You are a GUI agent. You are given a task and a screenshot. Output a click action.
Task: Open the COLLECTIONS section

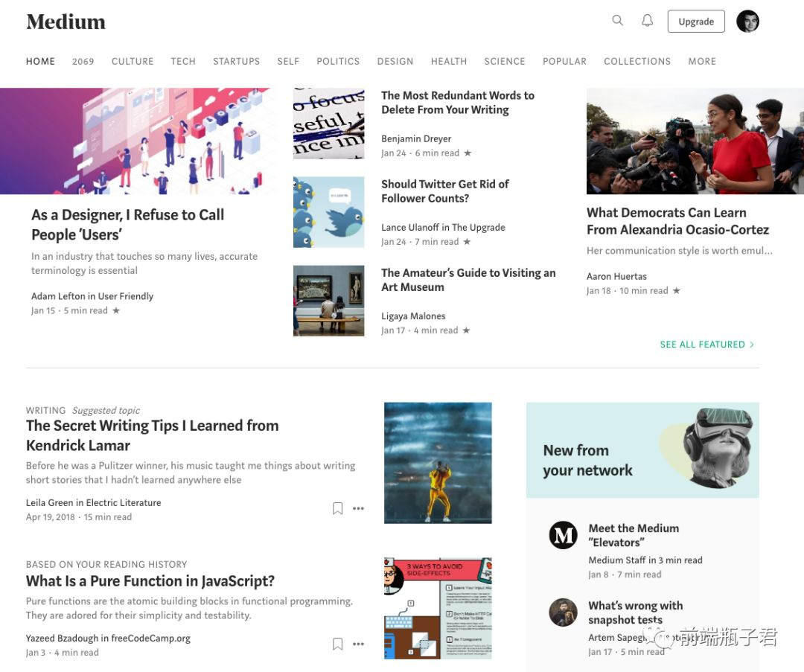[637, 62]
